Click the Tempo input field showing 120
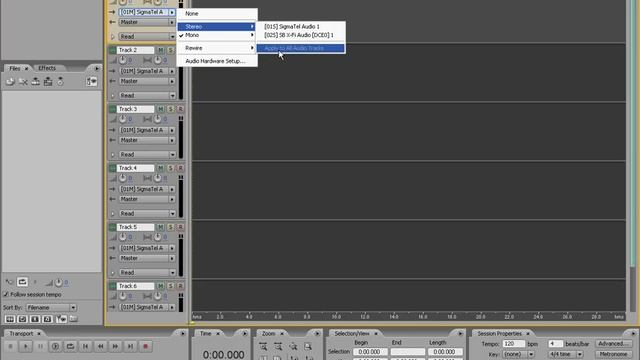The image size is (640, 360). (x=513, y=344)
